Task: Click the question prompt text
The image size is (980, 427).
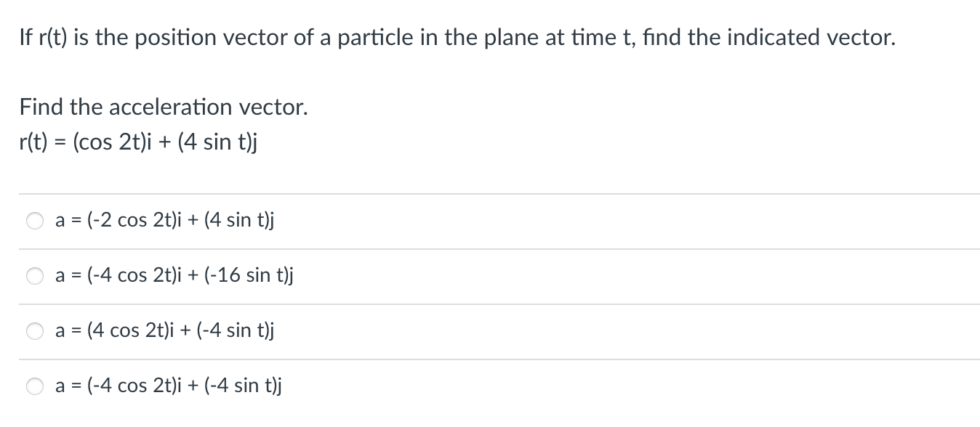Action: pos(457,37)
